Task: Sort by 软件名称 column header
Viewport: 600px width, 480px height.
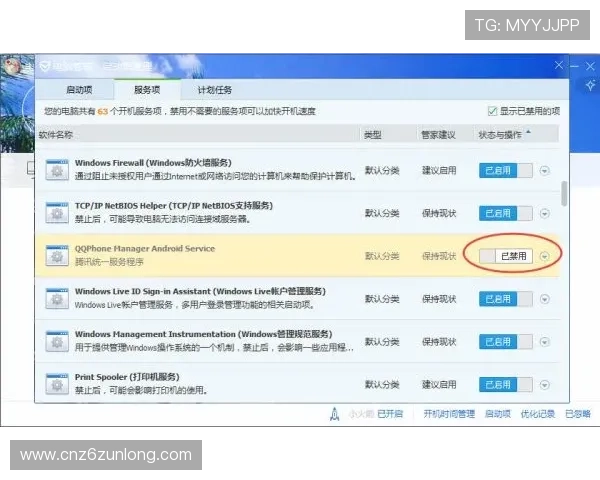Action: (x=56, y=134)
